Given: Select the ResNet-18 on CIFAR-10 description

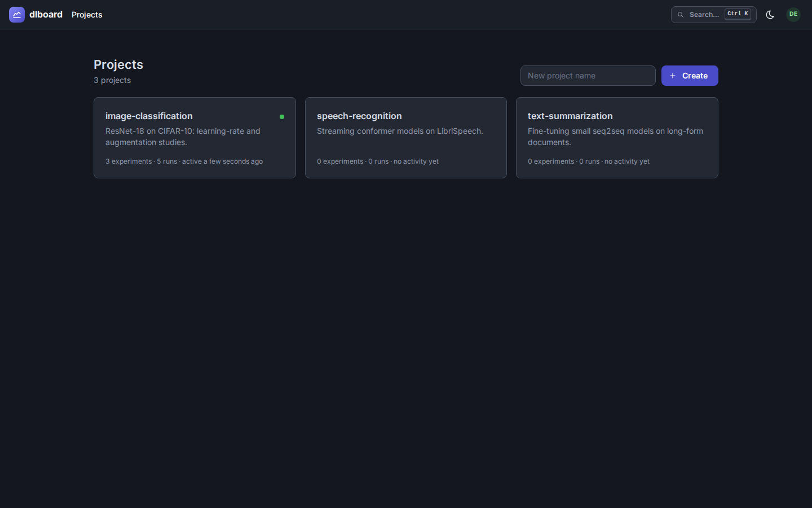Looking at the screenshot, I should 183,137.
